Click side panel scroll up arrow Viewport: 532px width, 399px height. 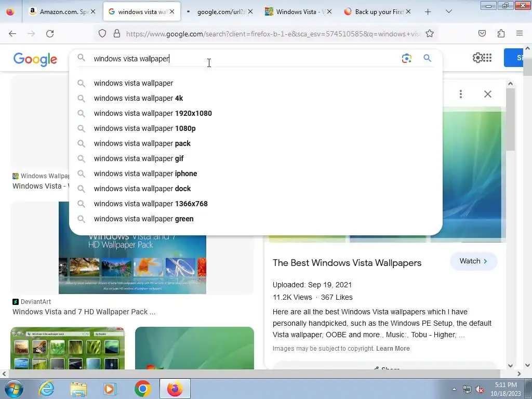coord(510,84)
